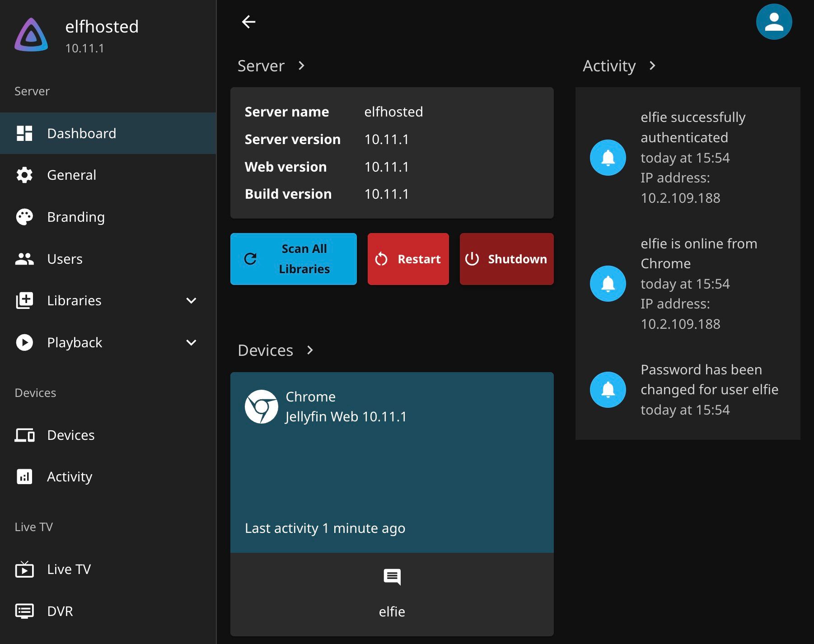Open Live TV menu item
814x644 pixels.
pos(108,569)
